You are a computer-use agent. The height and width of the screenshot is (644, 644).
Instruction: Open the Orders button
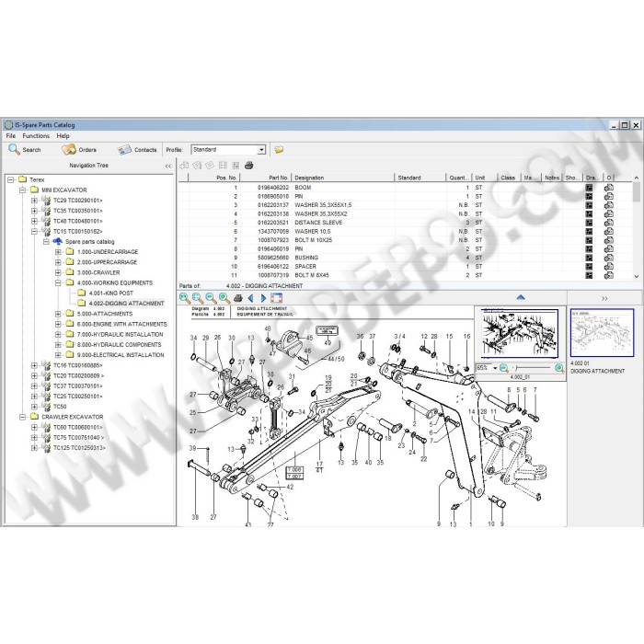(79, 149)
